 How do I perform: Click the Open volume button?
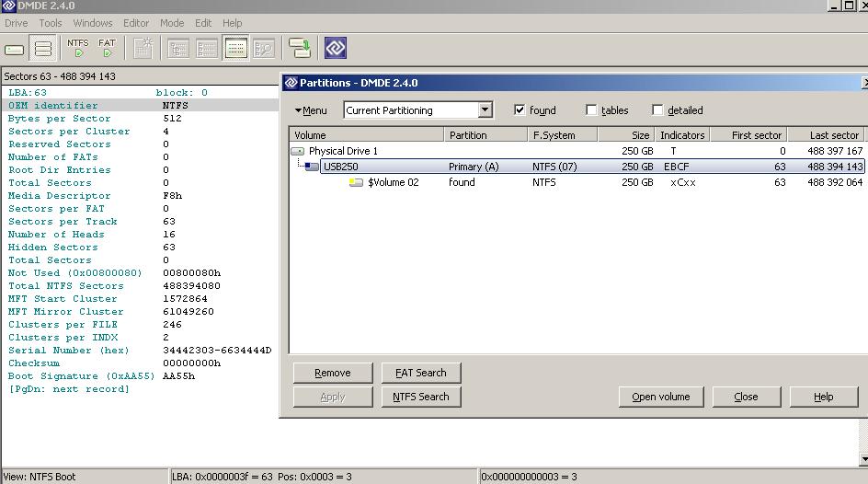pyautogui.click(x=661, y=397)
